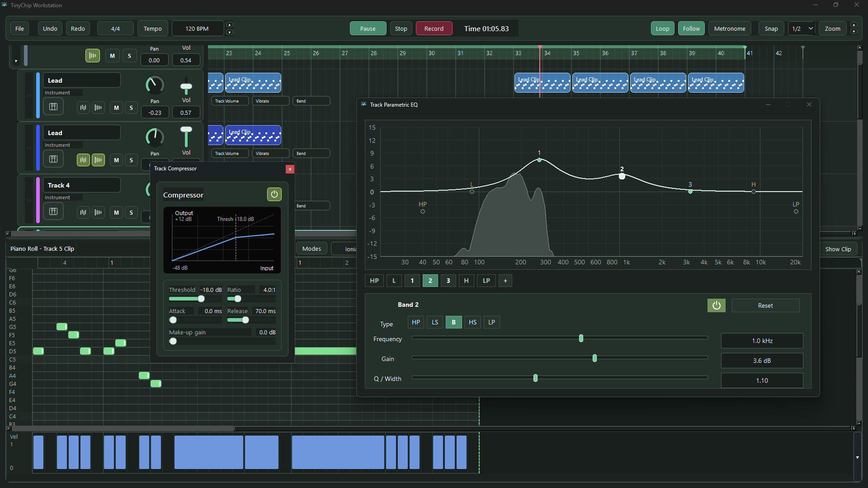Open the File menu

coord(19,28)
